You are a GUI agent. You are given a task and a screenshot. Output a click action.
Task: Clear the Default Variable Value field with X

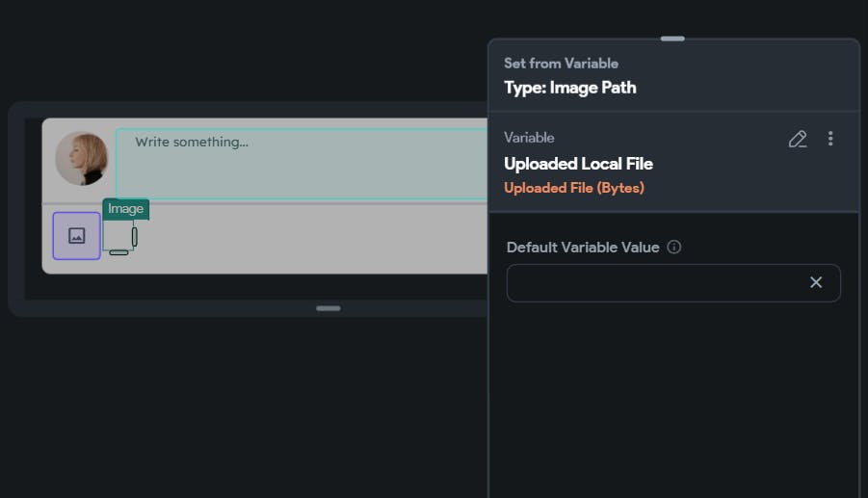pos(816,282)
